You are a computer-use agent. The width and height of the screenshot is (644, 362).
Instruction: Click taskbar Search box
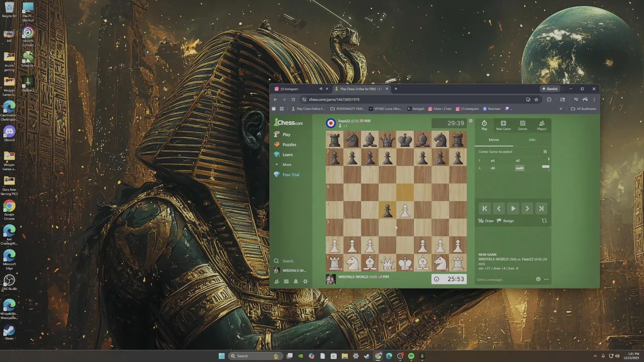point(255,356)
